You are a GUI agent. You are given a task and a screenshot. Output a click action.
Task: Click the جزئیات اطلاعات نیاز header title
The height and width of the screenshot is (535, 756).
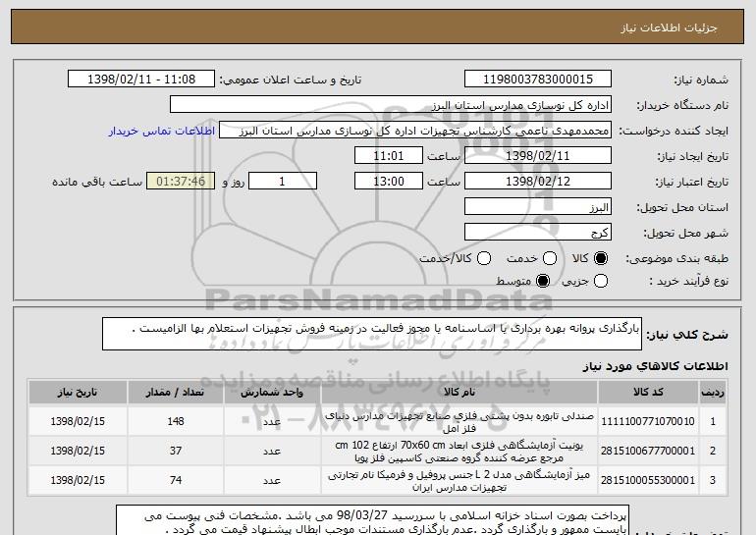click(669, 27)
